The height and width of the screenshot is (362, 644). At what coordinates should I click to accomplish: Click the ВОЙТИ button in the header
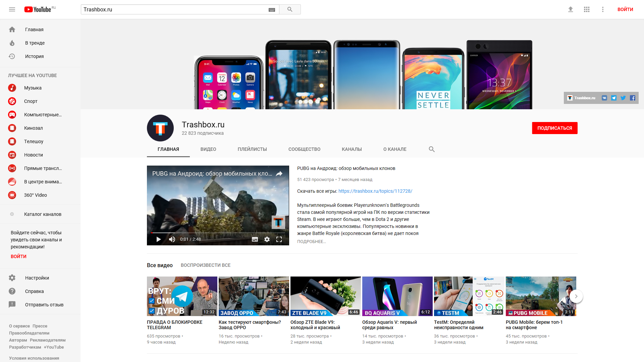pyautogui.click(x=625, y=9)
